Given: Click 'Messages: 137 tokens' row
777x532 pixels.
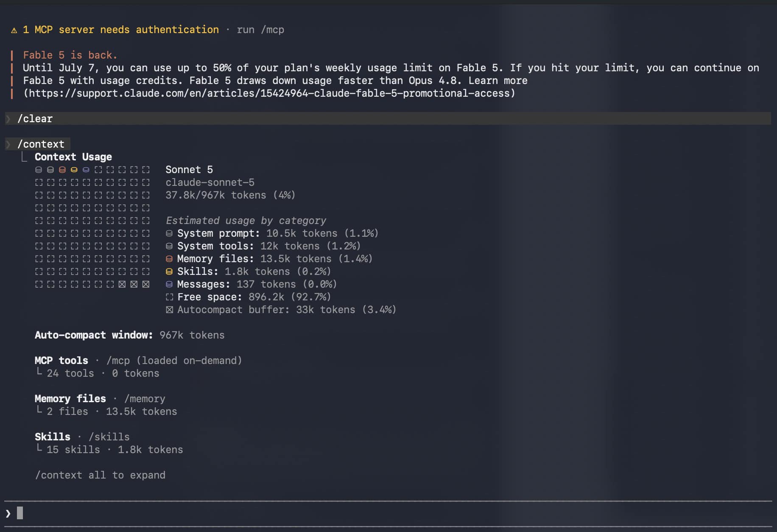Looking at the screenshot, I should coord(251,284).
